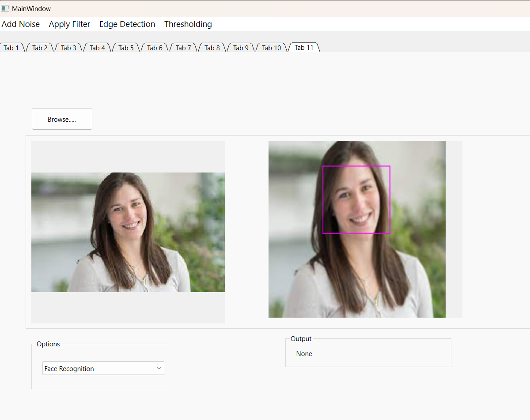
Task: Click the combo box chevron in Options
Action: click(159, 368)
